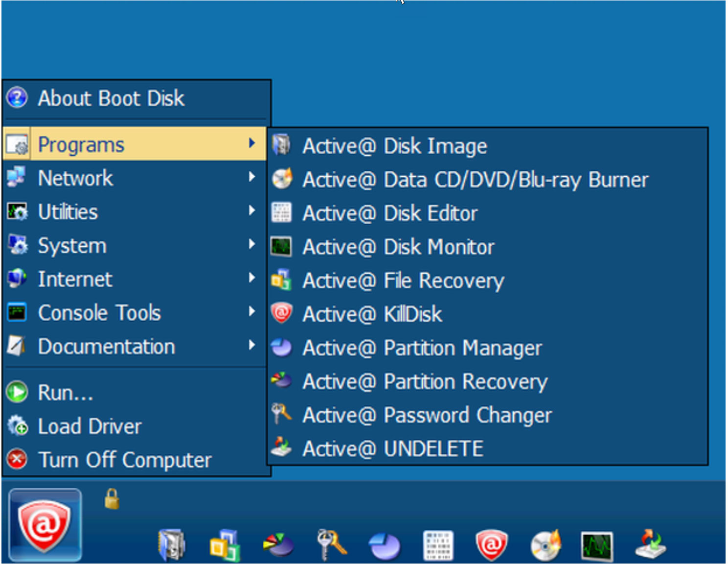Open Active@ UNDELETE from the taskbar
Viewport: 728px width, 565px height.
[651, 543]
